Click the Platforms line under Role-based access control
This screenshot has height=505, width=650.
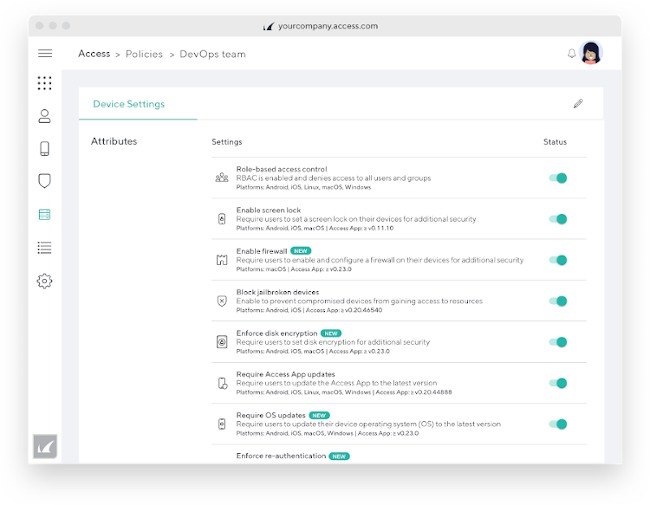[303, 187]
